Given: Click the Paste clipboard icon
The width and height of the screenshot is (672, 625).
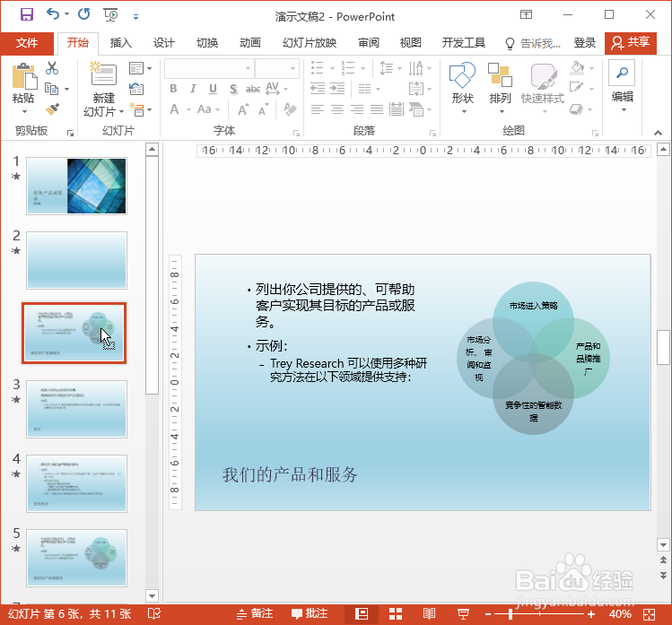Looking at the screenshot, I should [24, 77].
